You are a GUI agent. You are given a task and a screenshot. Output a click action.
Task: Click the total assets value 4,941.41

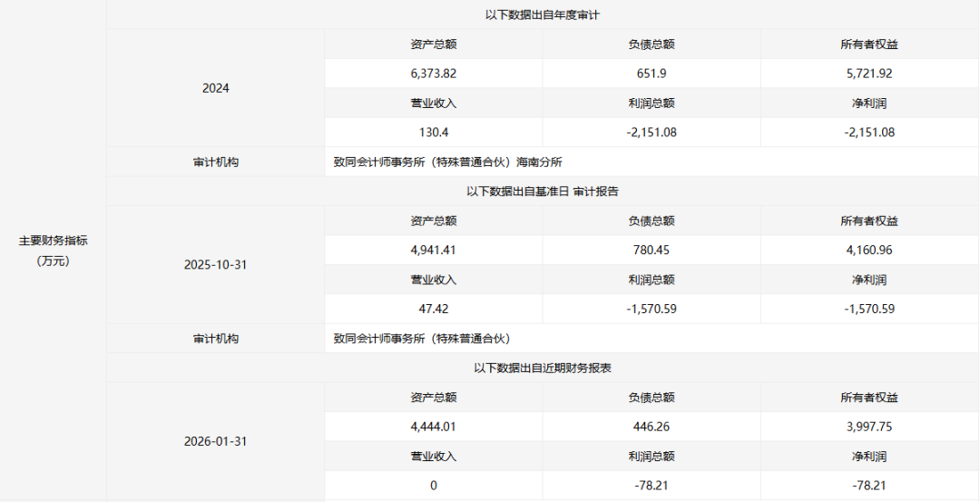pyautogui.click(x=433, y=250)
